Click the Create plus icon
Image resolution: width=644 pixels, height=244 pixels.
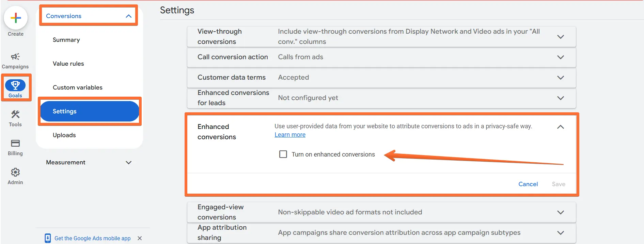click(16, 18)
